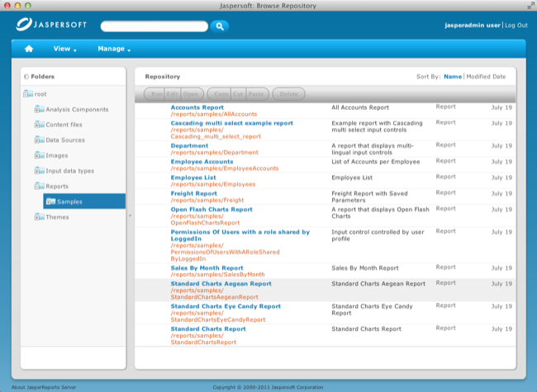Image resolution: width=537 pixels, height=392 pixels.
Task: Expand the Content files folder
Action: click(37, 125)
